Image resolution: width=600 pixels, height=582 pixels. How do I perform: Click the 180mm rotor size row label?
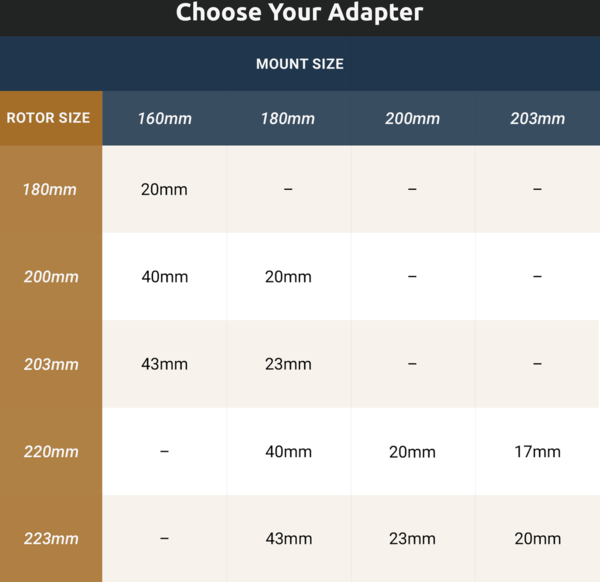pyautogui.click(x=51, y=189)
